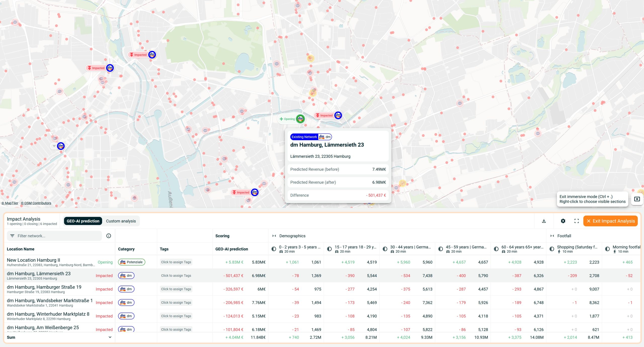
Task: Click Opening status label of New Location
Action: 105,262
